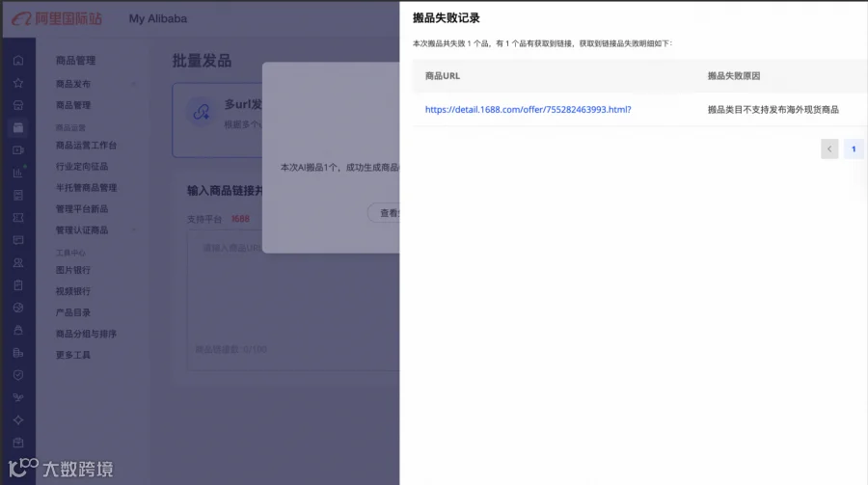Click the product URL input text area
The width and height of the screenshot is (868, 485).
pyautogui.click(x=293, y=301)
